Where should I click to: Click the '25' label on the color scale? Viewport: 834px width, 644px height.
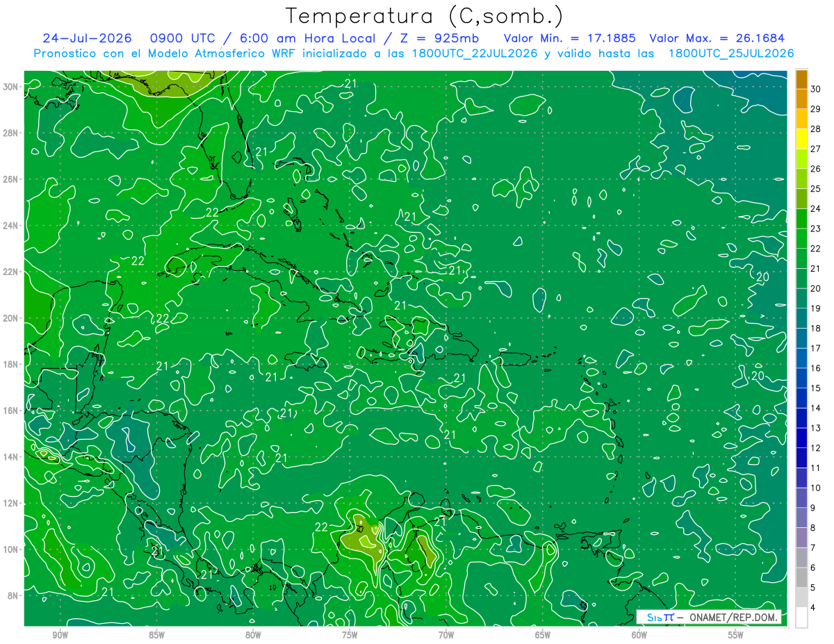point(816,188)
